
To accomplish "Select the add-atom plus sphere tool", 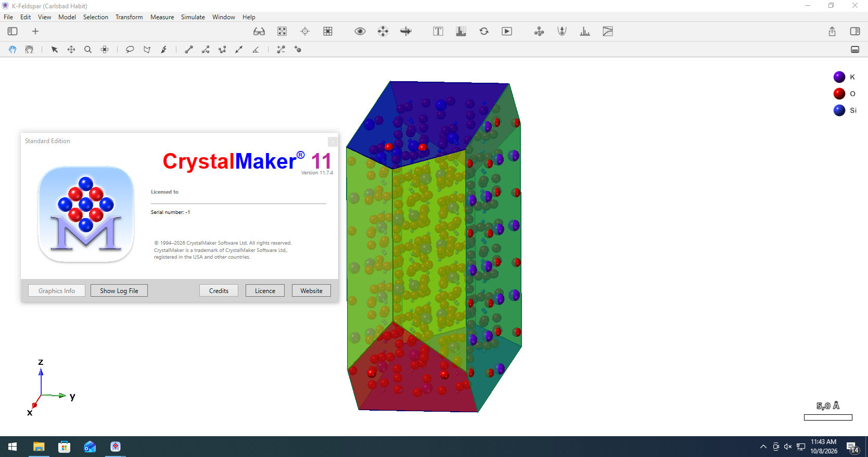I will pyautogui.click(x=298, y=49).
